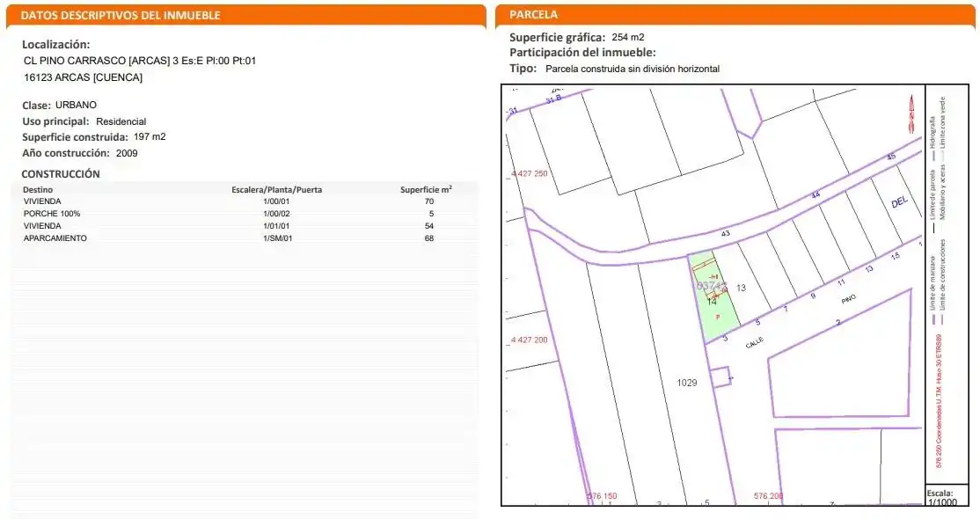Click the graphic surface value "254 m2"
This screenshot has height=519, width=980.
tap(628, 38)
